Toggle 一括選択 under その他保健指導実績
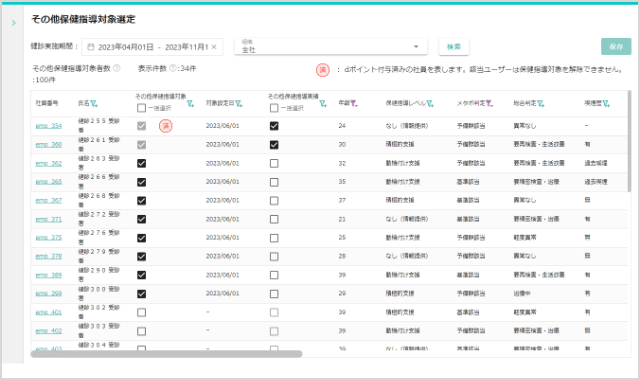 [274, 108]
